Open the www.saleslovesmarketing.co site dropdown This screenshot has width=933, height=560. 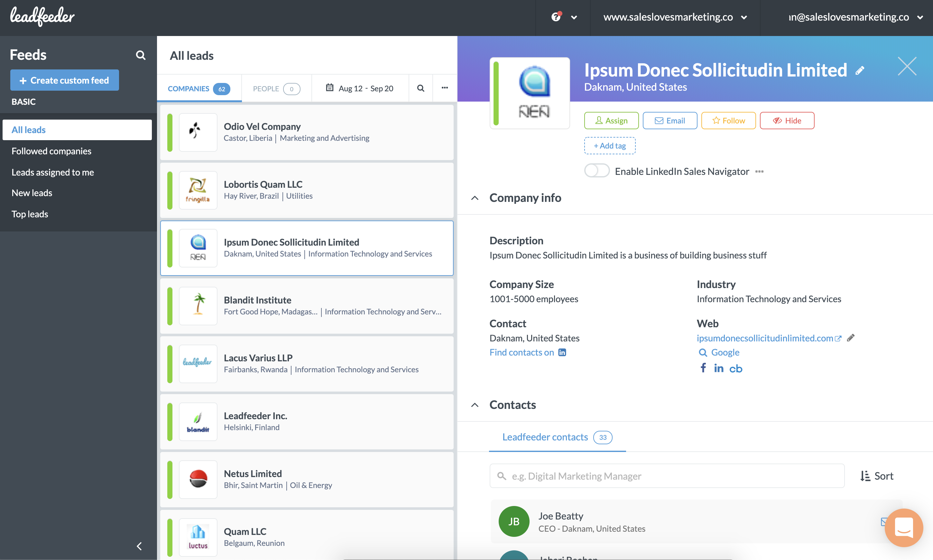675,17
